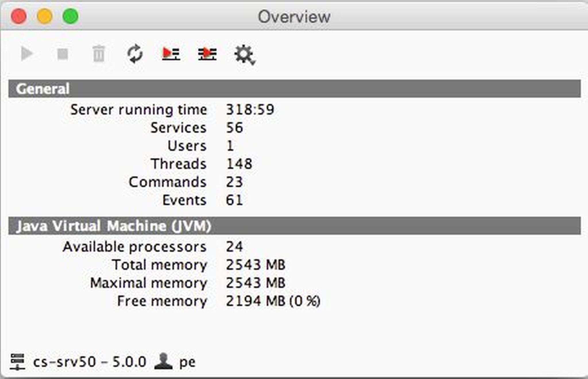Open the gear settings dropdown menu
The image size is (588, 379).
tap(244, 54)
